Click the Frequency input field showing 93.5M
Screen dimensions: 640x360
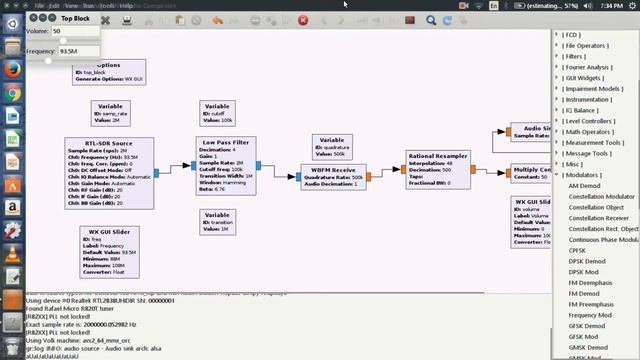79,51
